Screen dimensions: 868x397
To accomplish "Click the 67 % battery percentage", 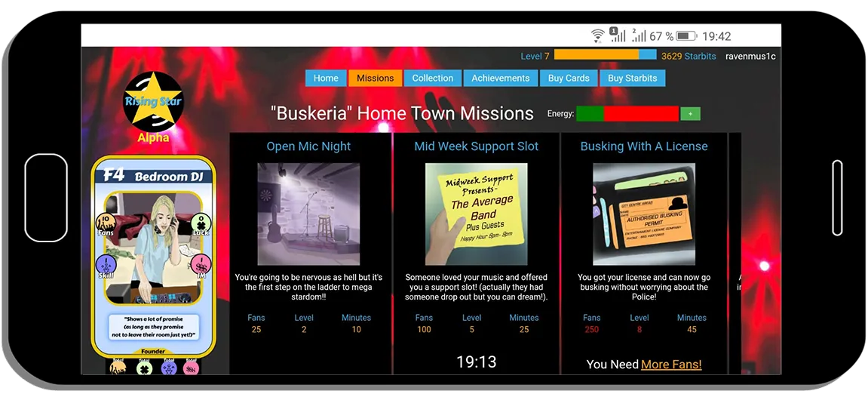I will pyautogui.click(x=661, y=36).
